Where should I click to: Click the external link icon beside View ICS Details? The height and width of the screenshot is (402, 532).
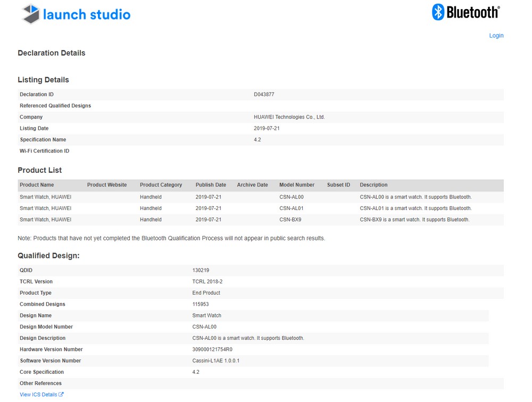point(61,394)
